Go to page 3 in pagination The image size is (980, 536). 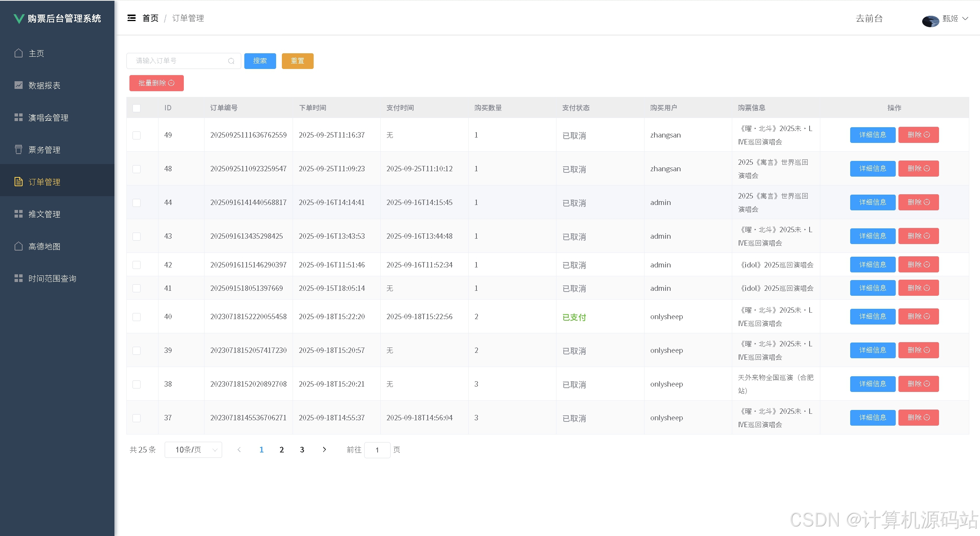pos(302,450)
